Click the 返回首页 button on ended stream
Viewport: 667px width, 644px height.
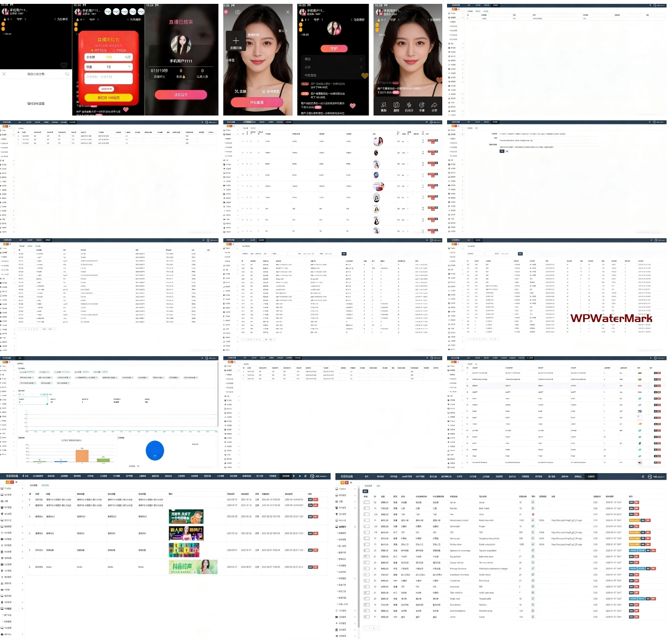click(x=180, y=95)
